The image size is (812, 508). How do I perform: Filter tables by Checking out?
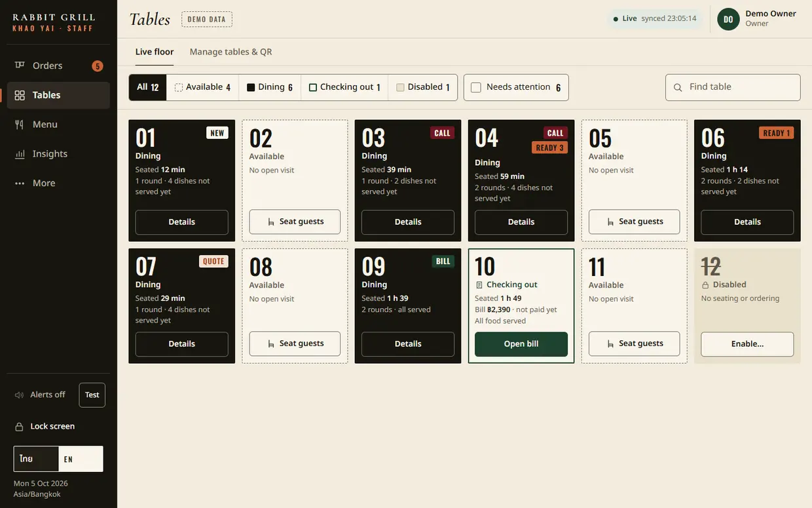[344, 87]
